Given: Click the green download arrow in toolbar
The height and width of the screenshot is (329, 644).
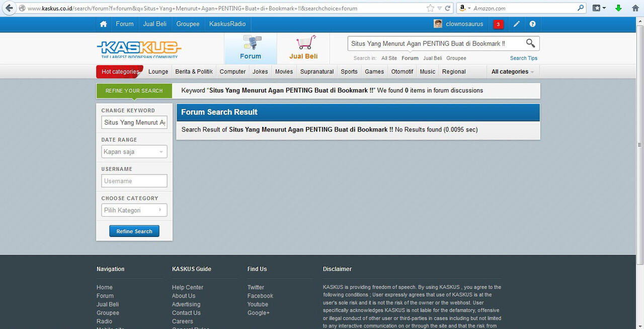Looking at the screenshot, I should (x=618, y=9).
